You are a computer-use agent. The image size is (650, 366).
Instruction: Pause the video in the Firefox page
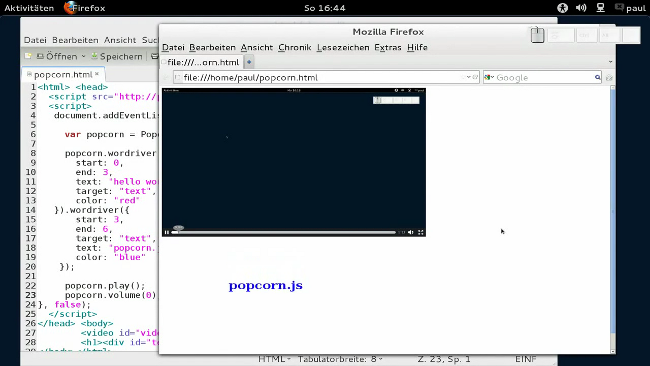tap(167, 232)
